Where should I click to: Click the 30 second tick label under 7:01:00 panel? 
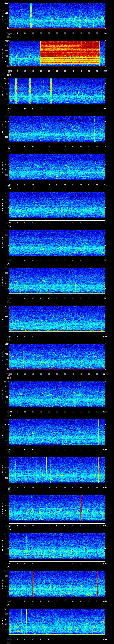click(x=57, y=33)
